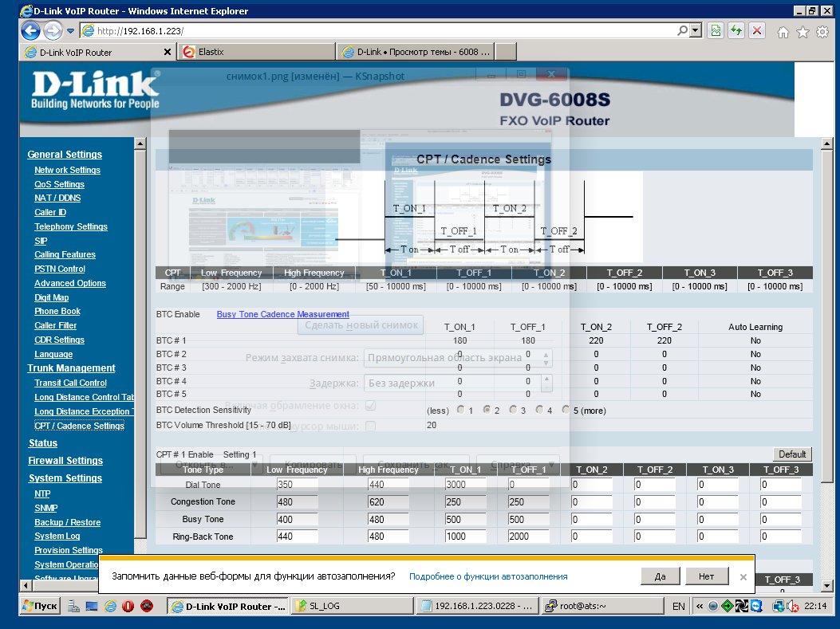Click the main page scrollbar up arrow
The width and height of the screenshot is (840, 629).
pos(826,143)
